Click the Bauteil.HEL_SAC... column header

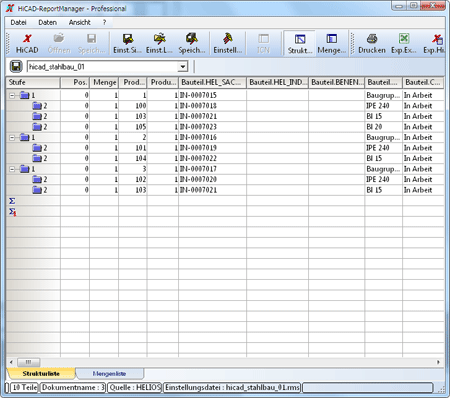212,82
